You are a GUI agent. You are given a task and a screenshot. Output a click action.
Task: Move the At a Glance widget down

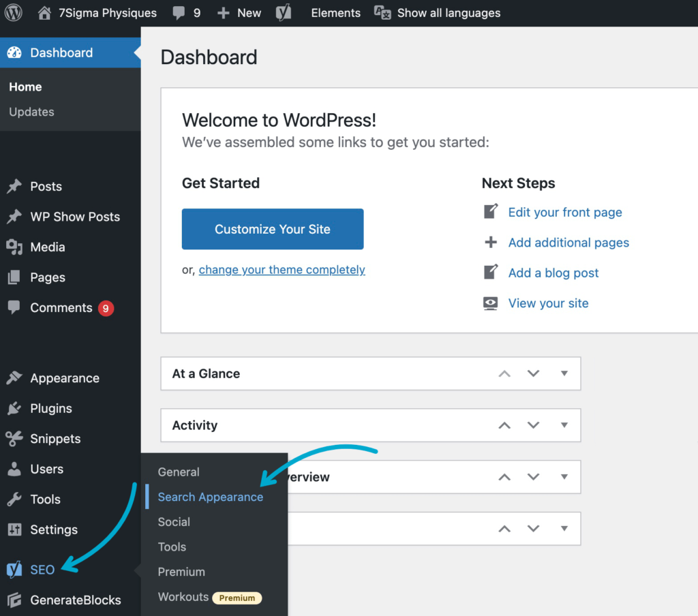[x=533, y=373]
